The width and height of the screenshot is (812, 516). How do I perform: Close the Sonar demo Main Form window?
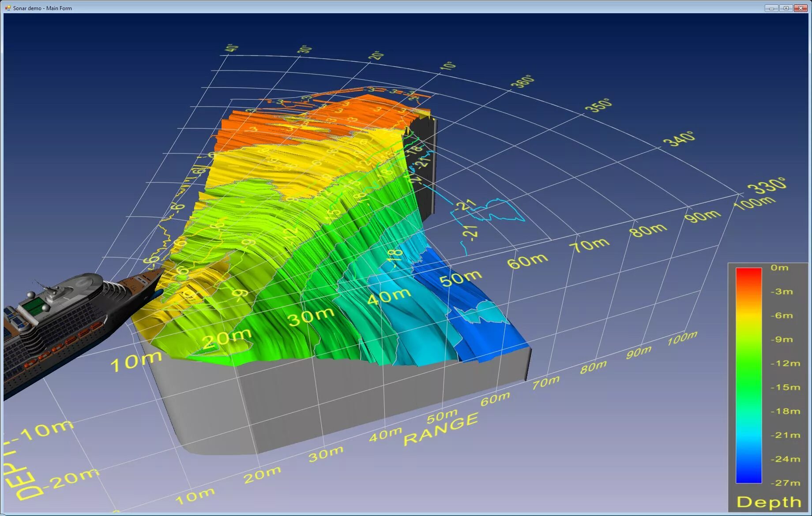click(801, 8)
